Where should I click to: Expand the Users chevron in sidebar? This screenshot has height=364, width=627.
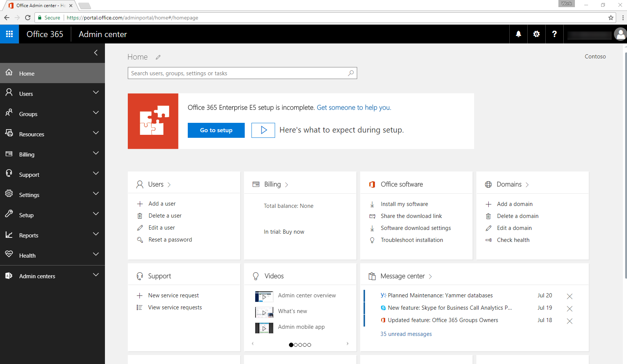96,92
